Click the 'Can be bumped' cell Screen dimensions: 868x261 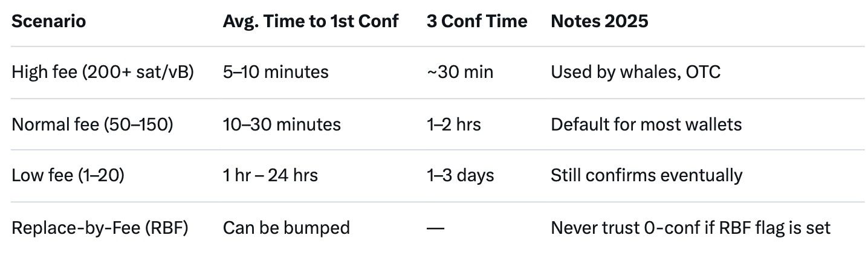point(287,228)
